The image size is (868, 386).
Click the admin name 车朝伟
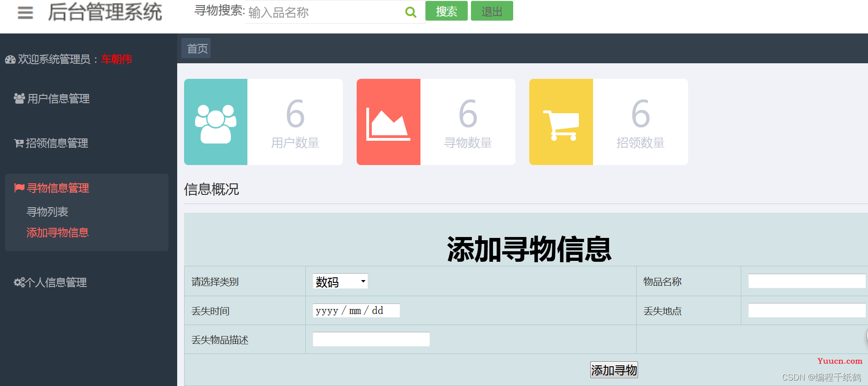117,60
